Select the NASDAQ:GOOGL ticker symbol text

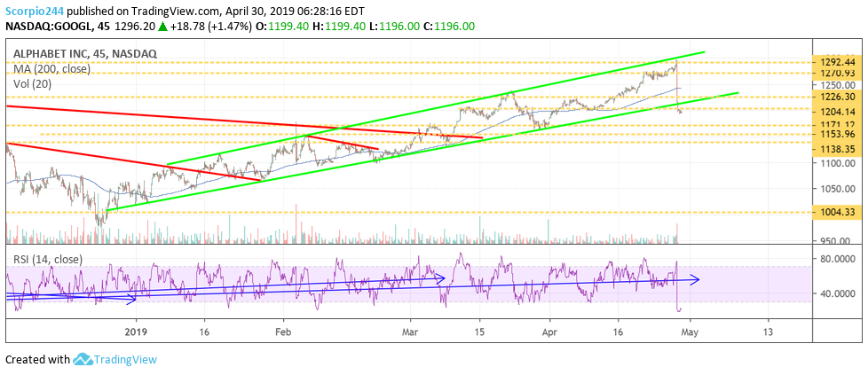[47, 26]
